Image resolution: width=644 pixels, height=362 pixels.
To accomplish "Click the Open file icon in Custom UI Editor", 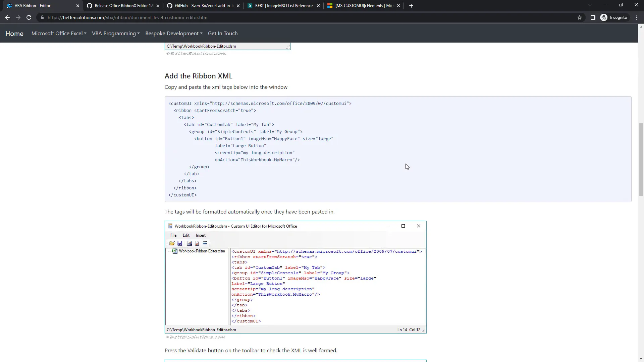I will pos(172,243).
